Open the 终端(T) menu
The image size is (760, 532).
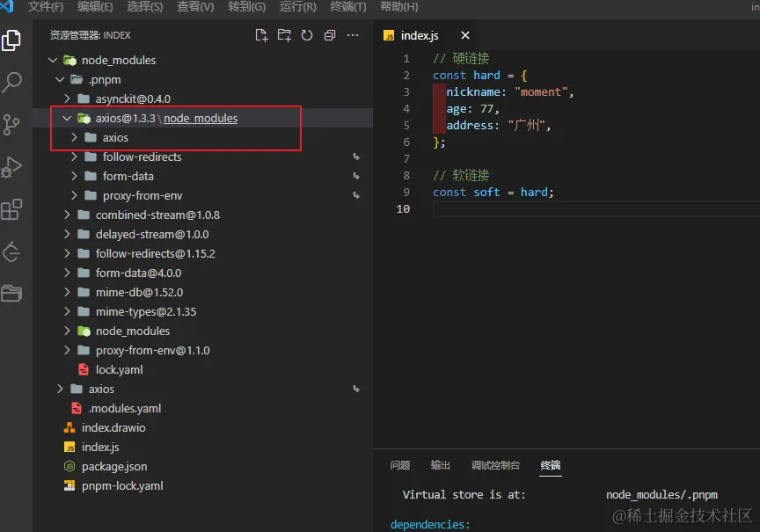348,7
